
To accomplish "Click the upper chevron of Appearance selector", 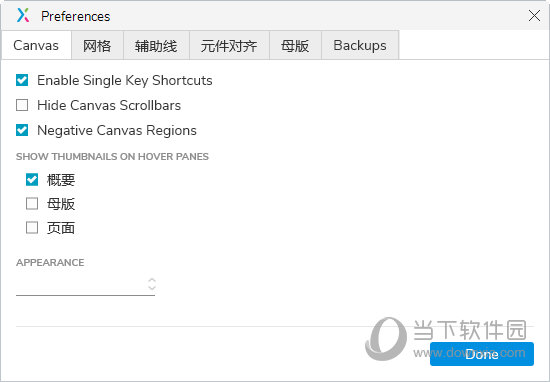I will point(152,280).
